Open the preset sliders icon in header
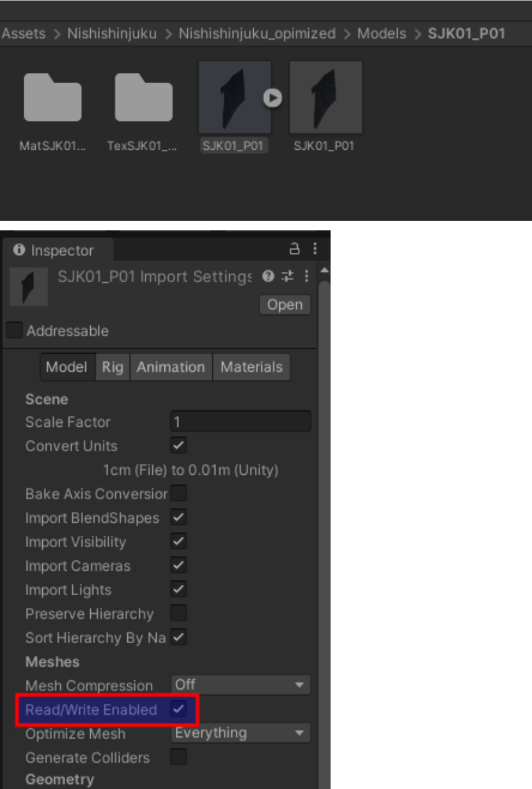 288,278
